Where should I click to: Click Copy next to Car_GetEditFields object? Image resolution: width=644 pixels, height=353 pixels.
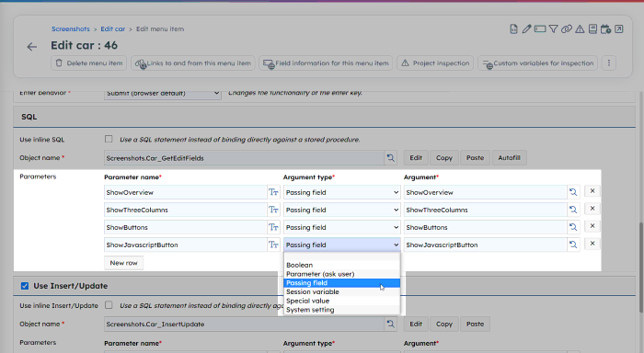[x=444, y=157]
